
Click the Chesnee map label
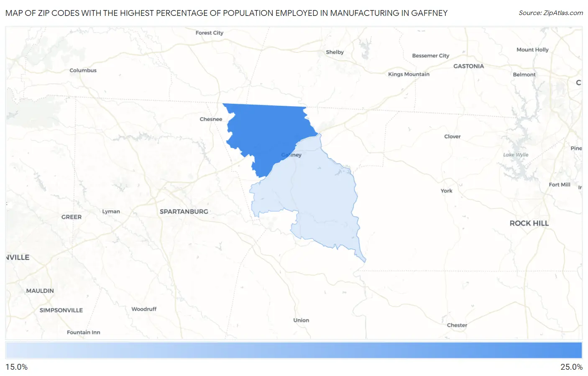point(211,119)
